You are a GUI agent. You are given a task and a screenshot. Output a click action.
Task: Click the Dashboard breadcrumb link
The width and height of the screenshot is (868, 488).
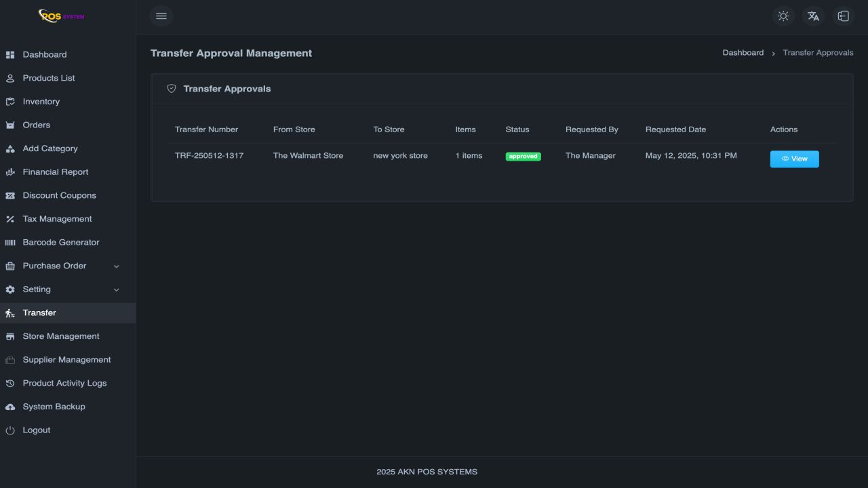[x=743, y=53]
